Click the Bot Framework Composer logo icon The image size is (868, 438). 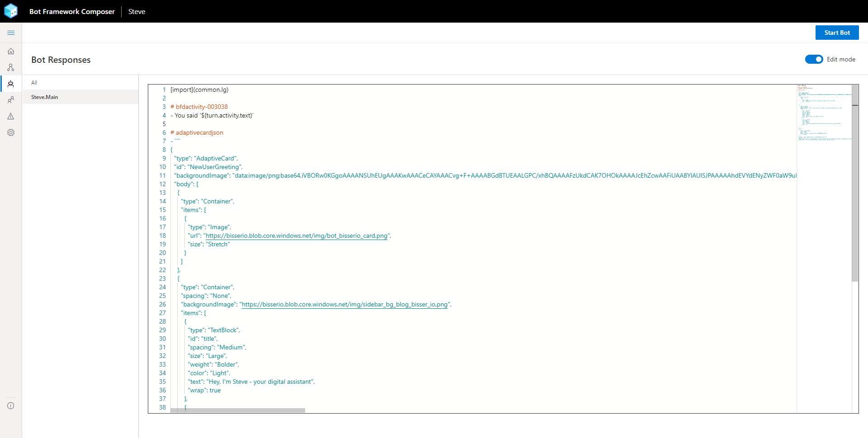(x=11, y=11)
